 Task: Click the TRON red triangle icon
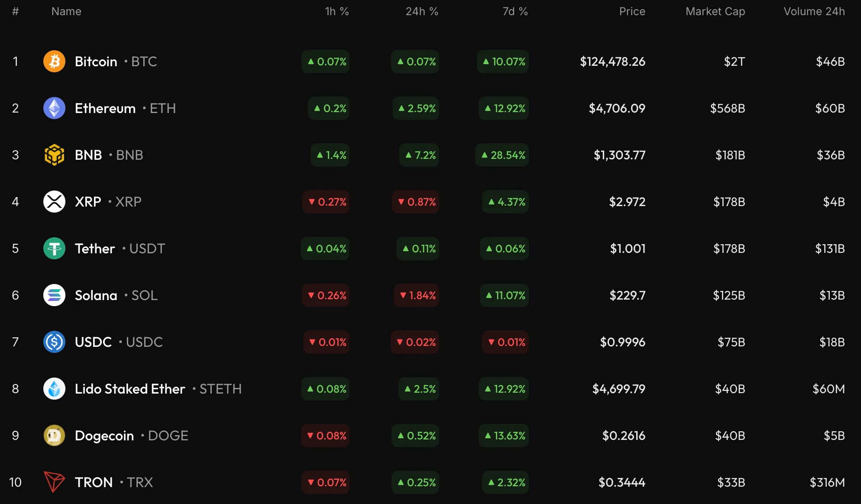coord(54,482)
